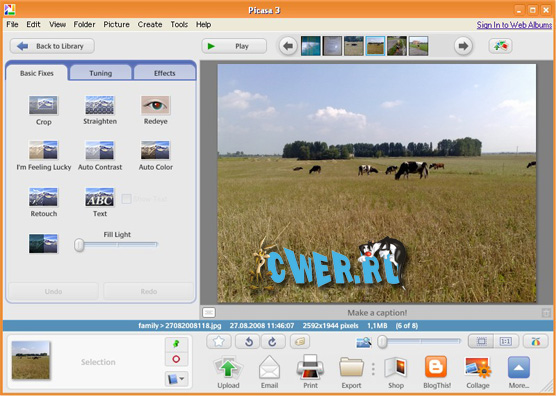This screenshot has width=556, height=396.
Task: Open the Tools menu
Action: pyautogui.click(x=179, y=24)
